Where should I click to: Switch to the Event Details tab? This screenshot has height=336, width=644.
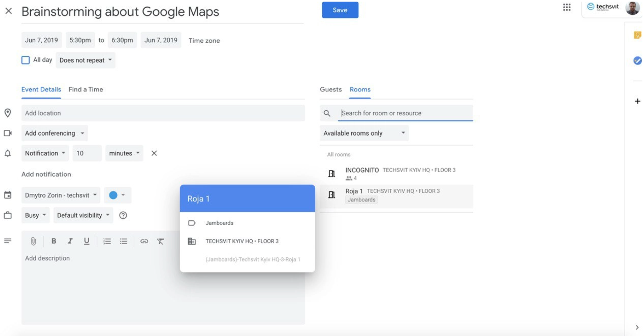pyautogui.click(x=41, y=89)
